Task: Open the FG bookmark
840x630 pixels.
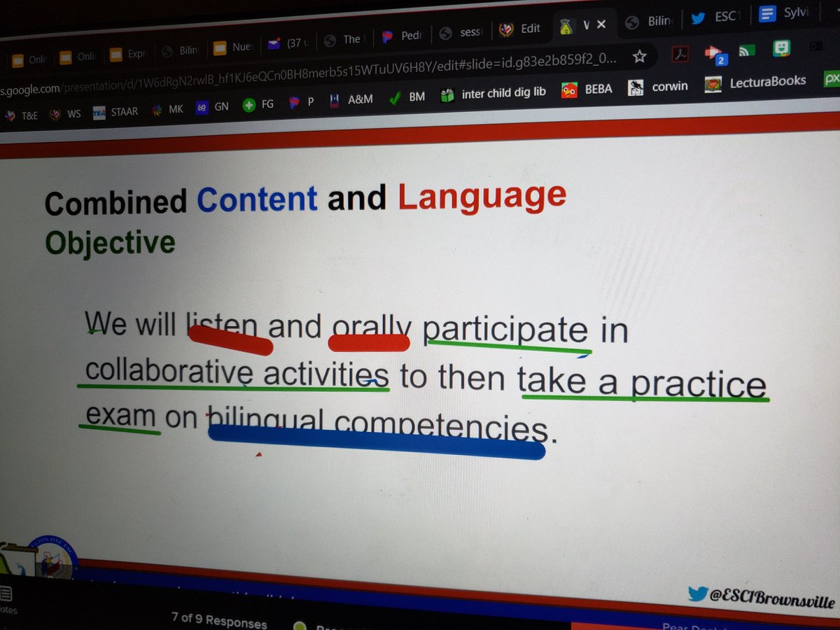Action: coord(258,105)
